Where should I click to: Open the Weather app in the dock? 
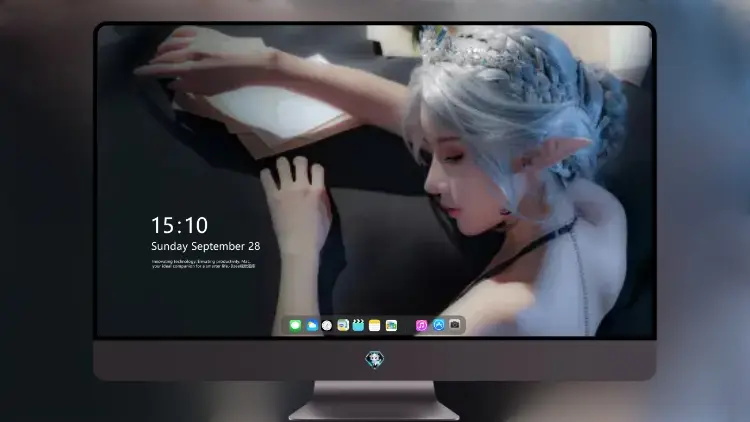[312, 325]
